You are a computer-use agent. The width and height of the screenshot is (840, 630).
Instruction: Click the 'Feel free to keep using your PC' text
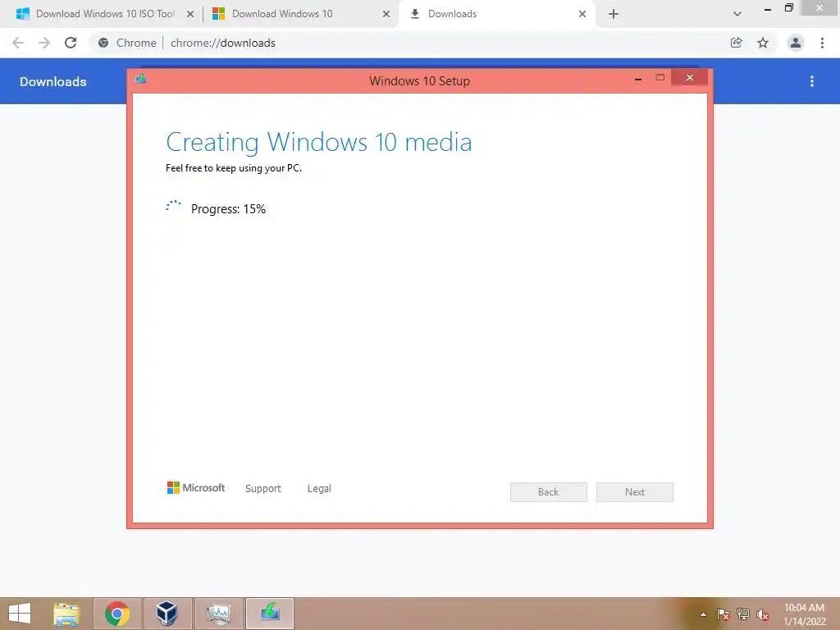click(x=234, y=168)
